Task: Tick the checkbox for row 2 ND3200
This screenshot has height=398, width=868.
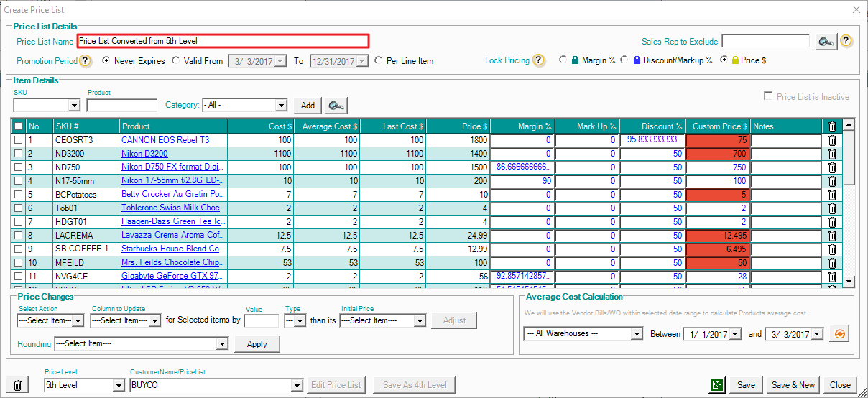Action: [x=18, y=154]
